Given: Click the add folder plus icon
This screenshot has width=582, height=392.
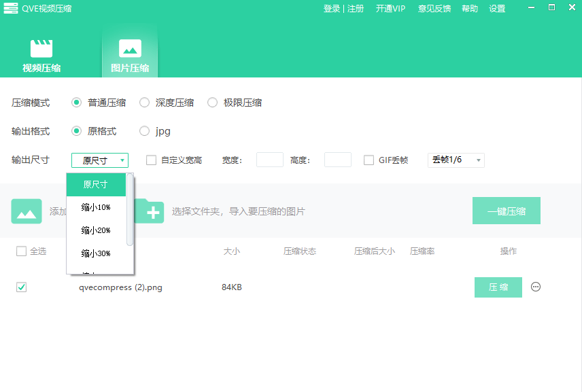Looking at the screenshot, I should (x=150, y=211).
